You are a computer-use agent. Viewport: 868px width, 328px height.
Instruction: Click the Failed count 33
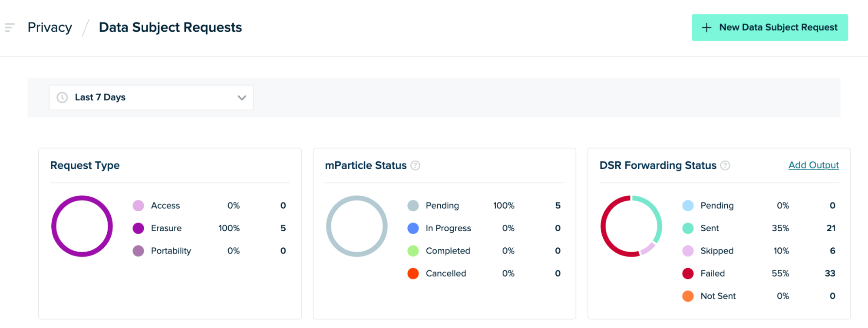830,273
